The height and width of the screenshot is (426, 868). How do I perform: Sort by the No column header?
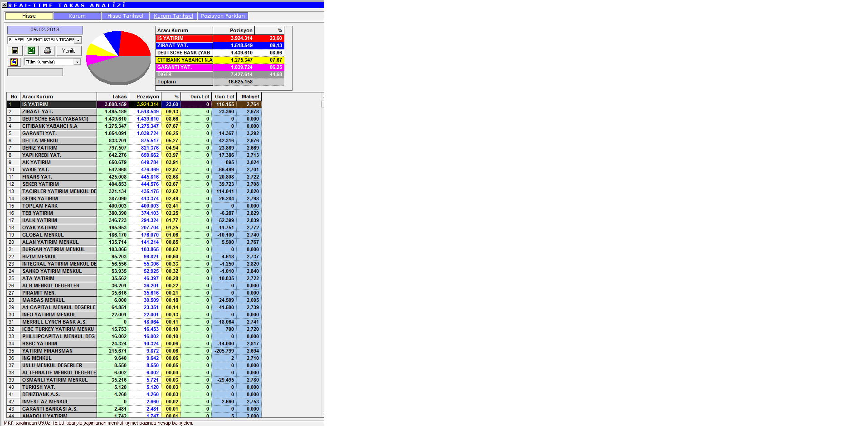pyautogui.click(x=13, y=97)
